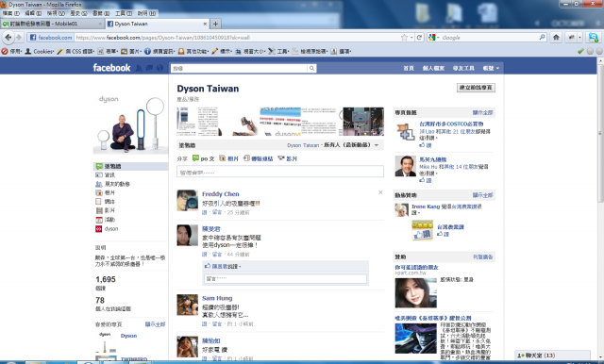Click the Facebook search magnifier button
This screenshot has width=604, height=364.
click(311, 68)
